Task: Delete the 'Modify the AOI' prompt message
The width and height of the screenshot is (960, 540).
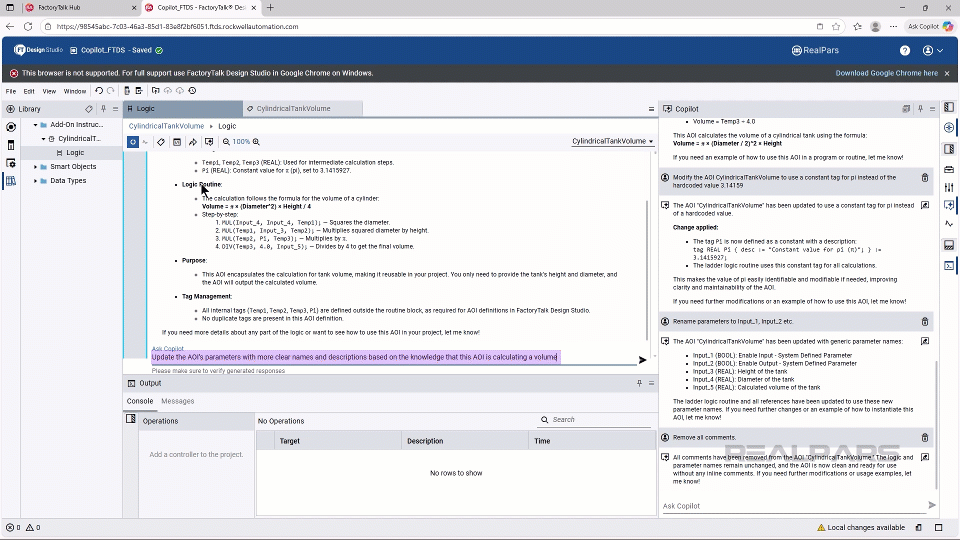Action: click(x=924, y=178)
